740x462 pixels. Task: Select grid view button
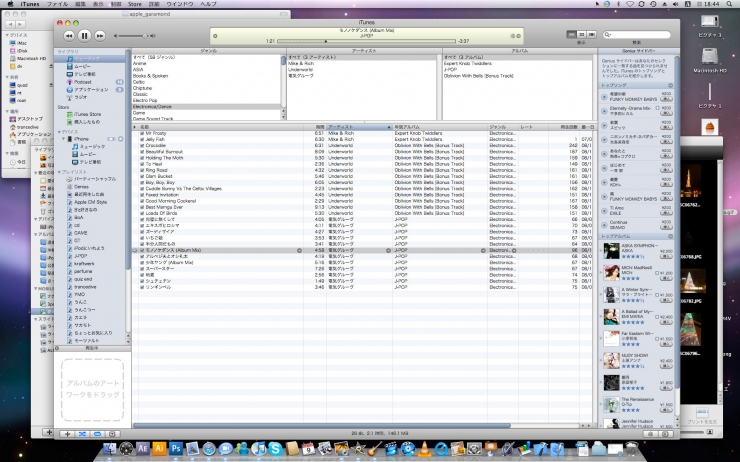click(x=581, y=35)
